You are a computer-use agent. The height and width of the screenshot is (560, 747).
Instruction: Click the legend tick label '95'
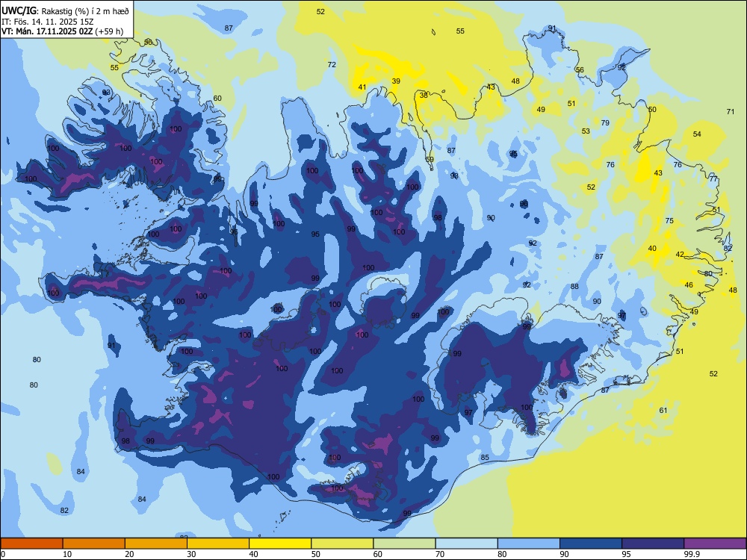[x=626, y=554]
